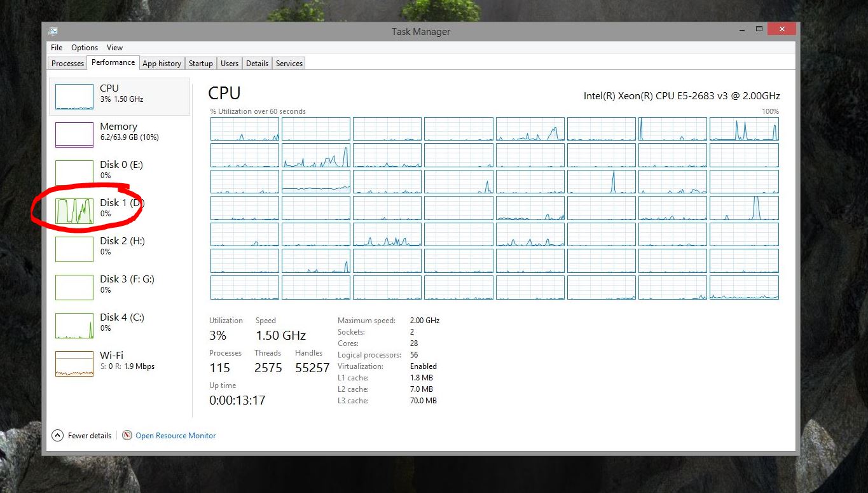
Task: Click the Up time value 0:00:13:17
Action: (x=237, y=400)
